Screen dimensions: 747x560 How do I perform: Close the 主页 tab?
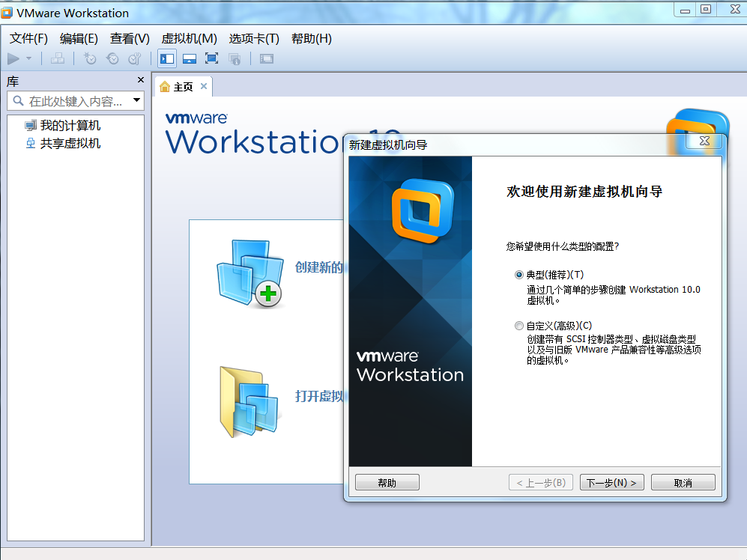pyautogui.click(x=204, y=86)
